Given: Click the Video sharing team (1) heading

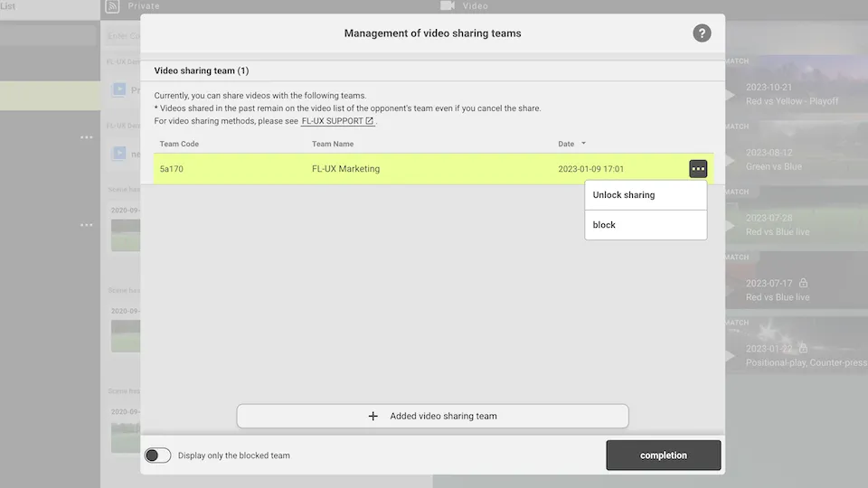Looking at the screenshot, I should pos(202,70).
